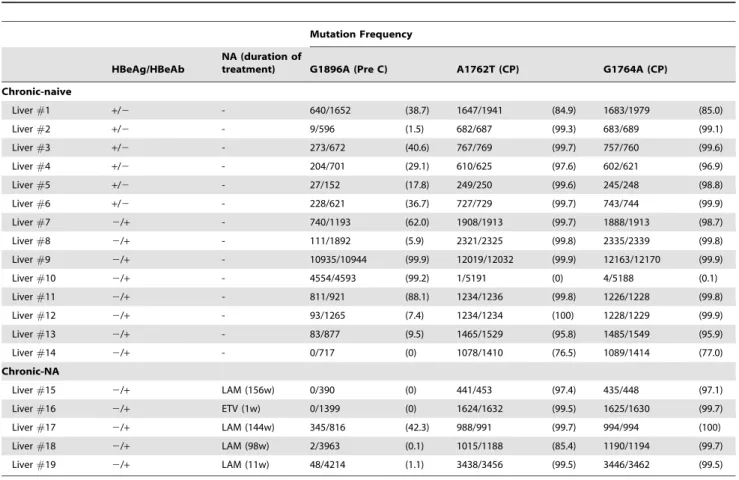Click the 'Liver #11' row label
The height and width of the screenshot is (480, 739).
pos(33,297)
